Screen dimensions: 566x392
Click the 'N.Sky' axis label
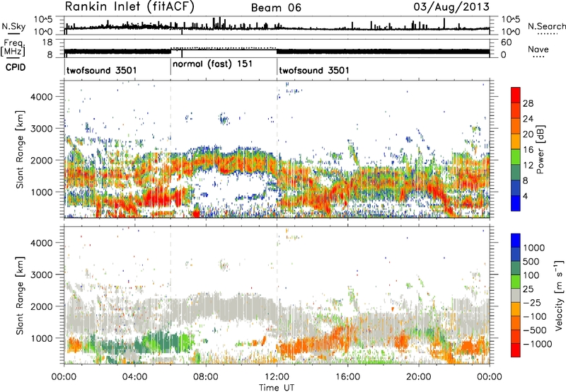click(13, 26)
